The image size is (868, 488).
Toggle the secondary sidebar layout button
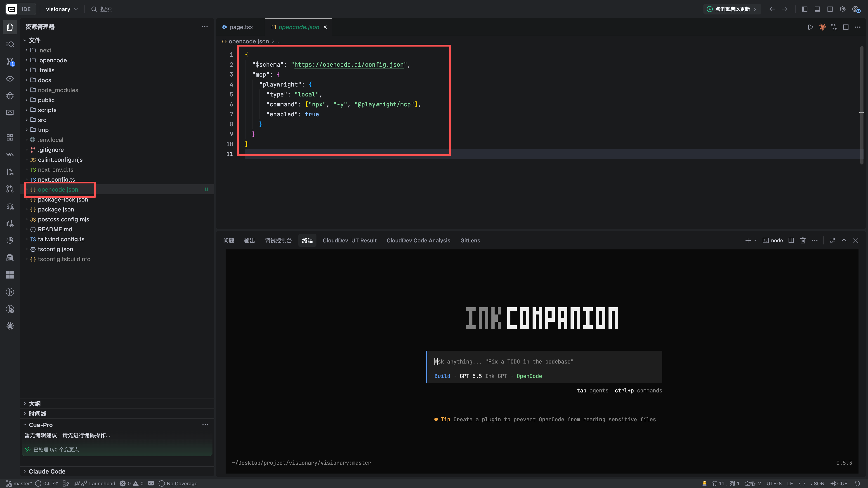[830, 9]
